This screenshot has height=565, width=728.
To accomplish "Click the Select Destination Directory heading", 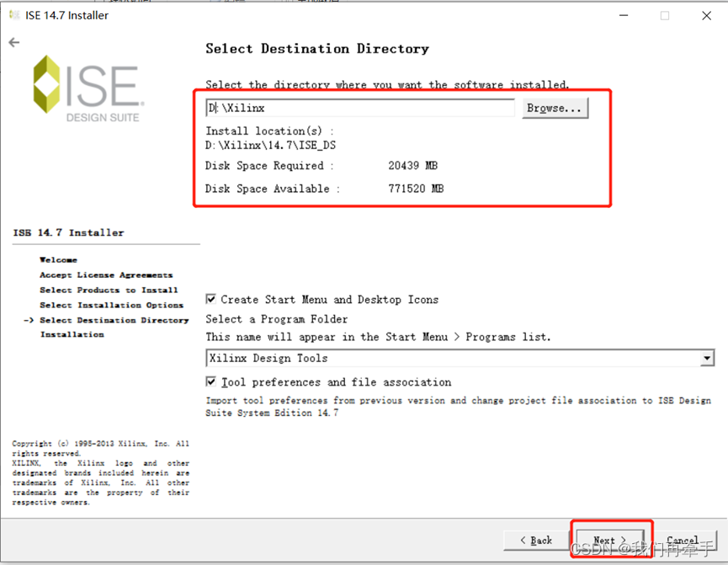I will click(x=317, y=49).
